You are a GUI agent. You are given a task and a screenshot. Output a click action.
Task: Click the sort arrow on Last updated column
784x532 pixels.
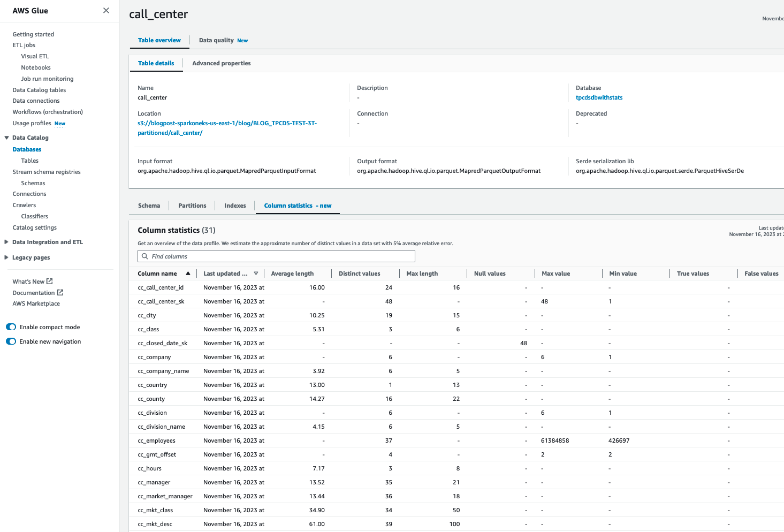click(256, 273)
